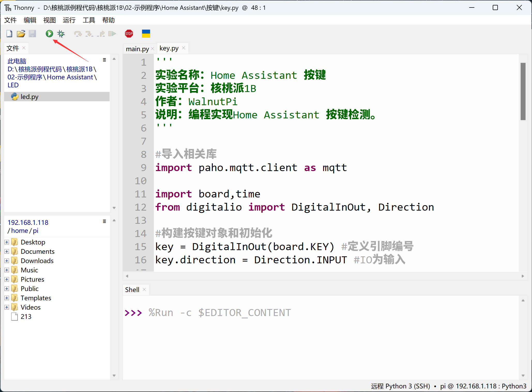
Task: Save file with the floppy disk icon
Action: coord(32,34)
